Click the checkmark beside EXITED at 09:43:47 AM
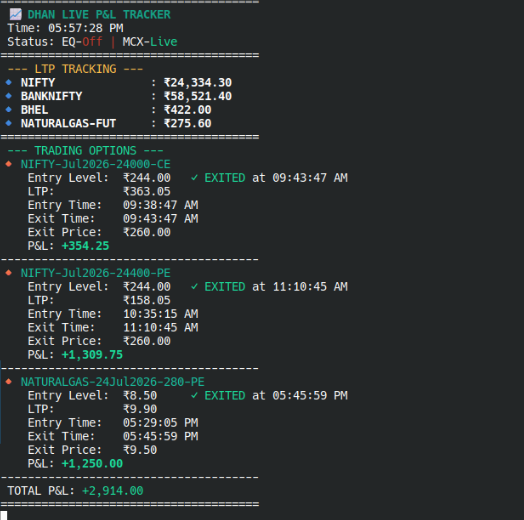 (x=194, y=178)
